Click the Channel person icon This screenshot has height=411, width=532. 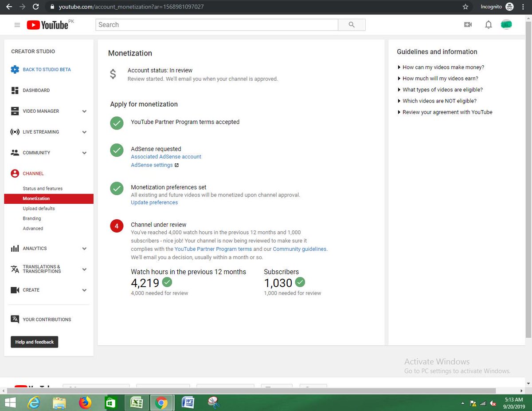point(15,174)
